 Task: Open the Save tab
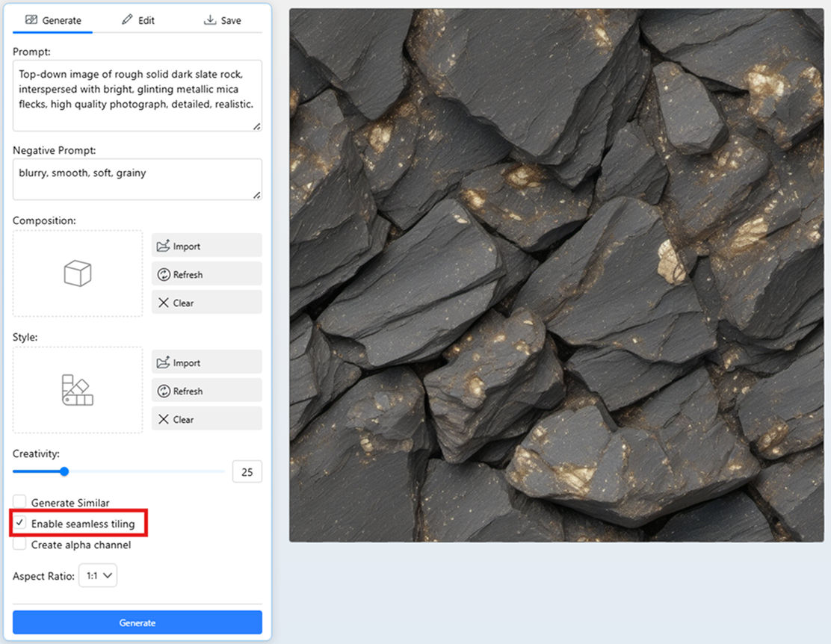coord(222,20)
